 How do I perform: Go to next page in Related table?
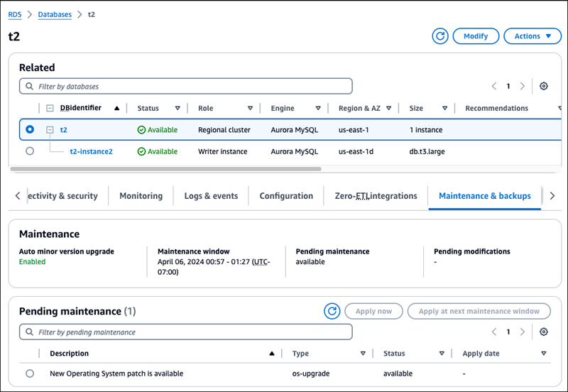pyautogui.click(x=523, y=86)
